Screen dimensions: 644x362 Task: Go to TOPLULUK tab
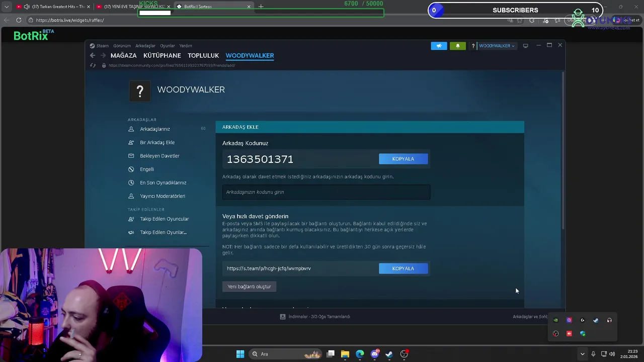pyautogui.click(x=203, y=56)
